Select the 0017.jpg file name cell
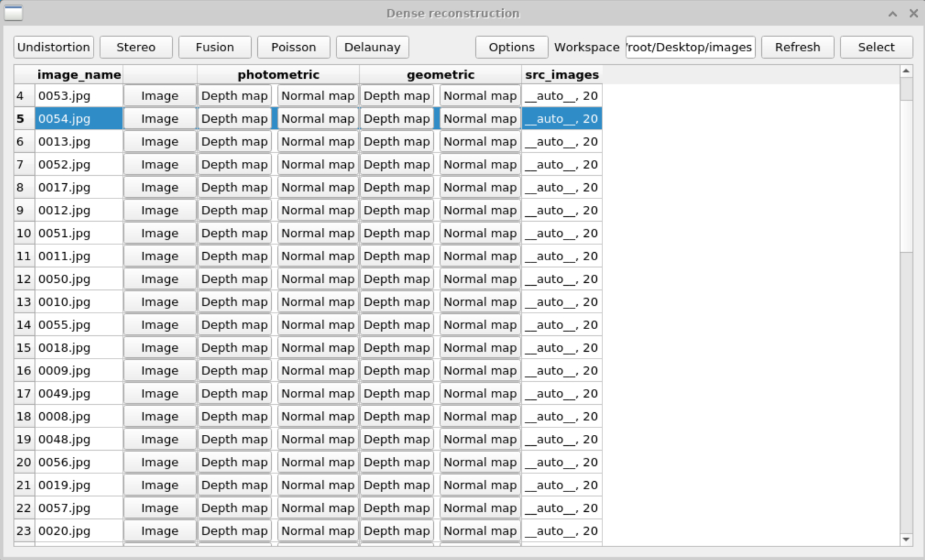This screenshot has height=560, width=925. click(x=79, y=187)
